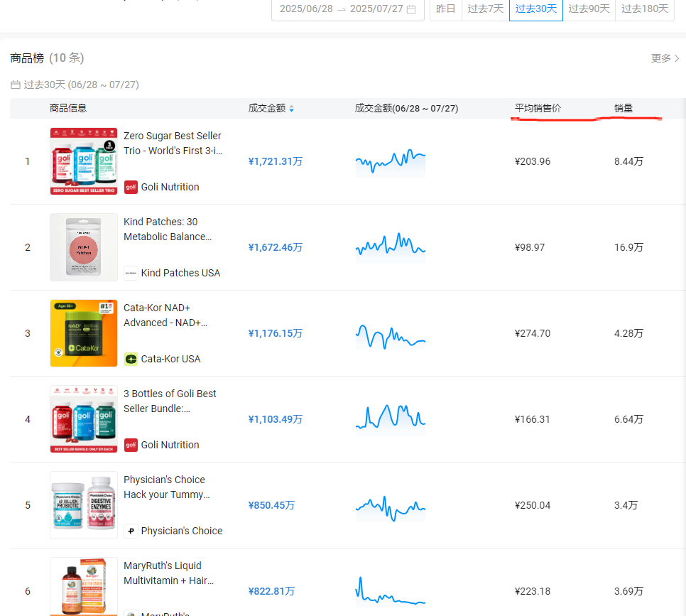Click the average price ¥250.04
The image size is (686, 616).
[533, 505]
